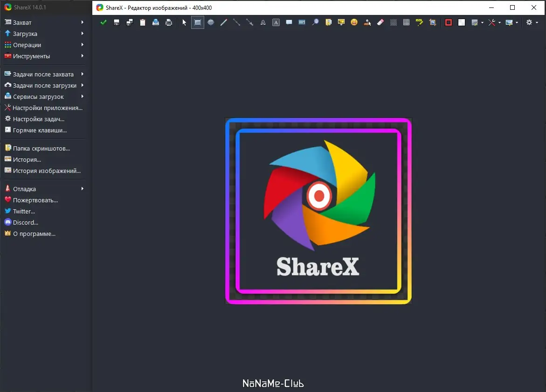
Task: Click Пожертвовать donate link
Action: tap(44, 200)
